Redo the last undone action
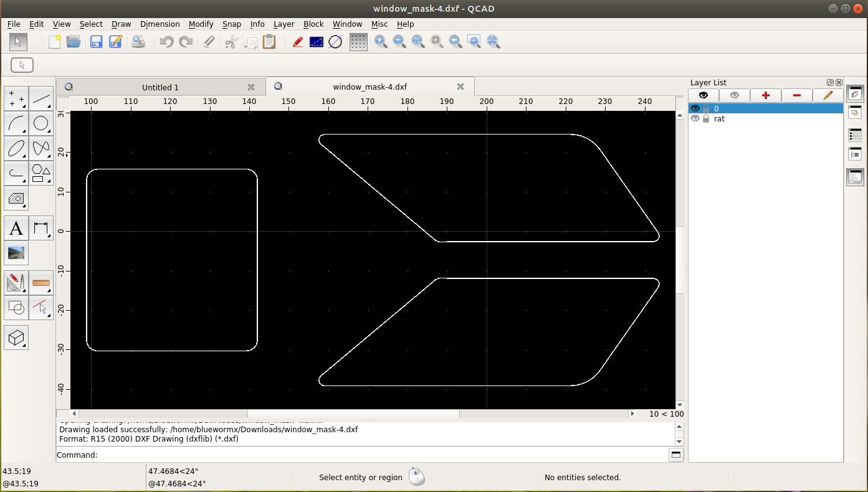 tap(186, 42)
